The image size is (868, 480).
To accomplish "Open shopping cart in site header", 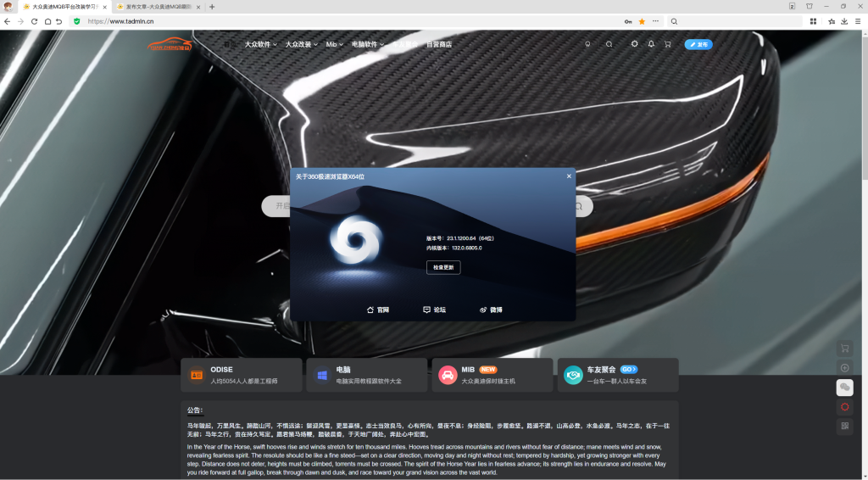I will [x=668, y=44].
